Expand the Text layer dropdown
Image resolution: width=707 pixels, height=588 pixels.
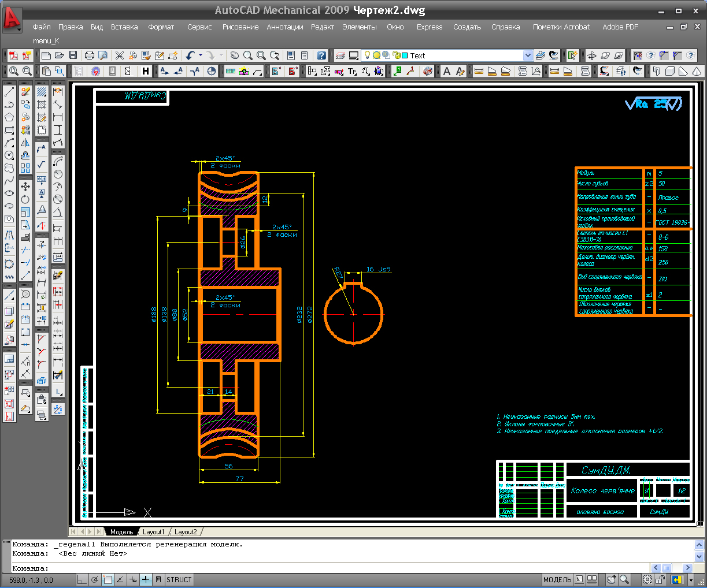(x=527, y=55)
